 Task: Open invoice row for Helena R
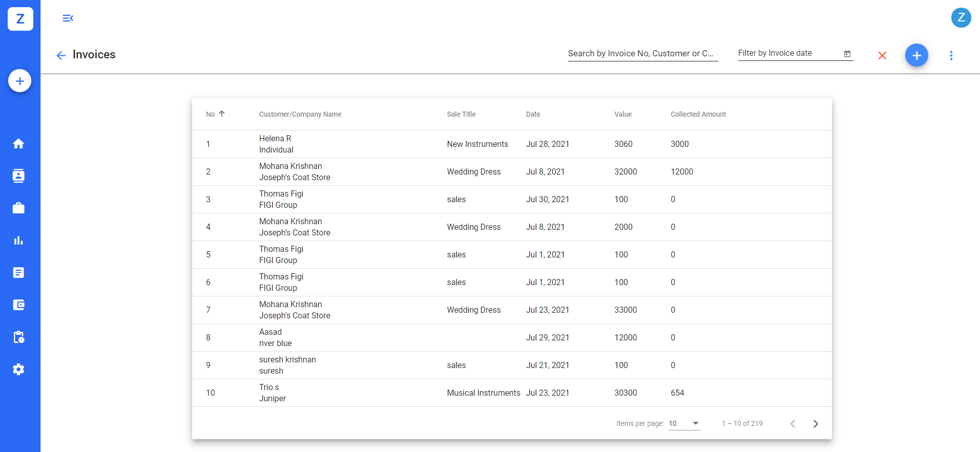[512, 144]
